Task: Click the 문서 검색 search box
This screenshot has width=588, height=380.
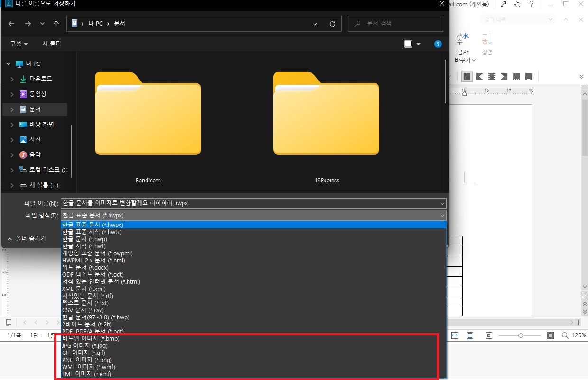Action: click(x=395, y=24)
